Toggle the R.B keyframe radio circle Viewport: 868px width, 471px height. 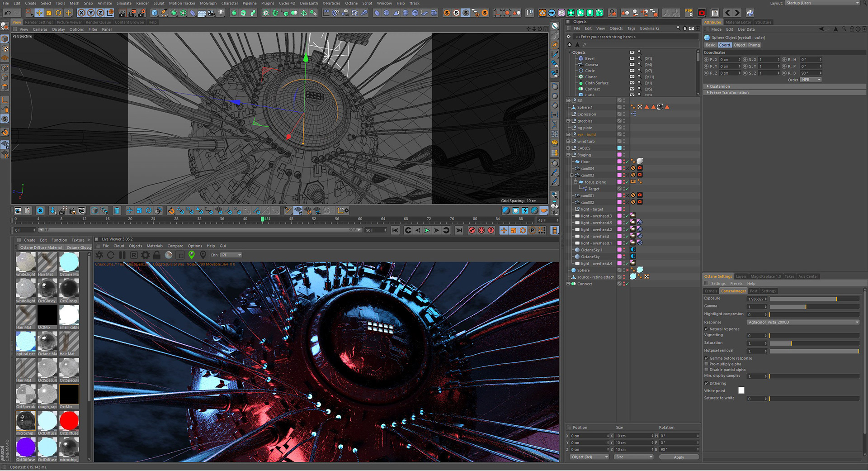point(784,73)
